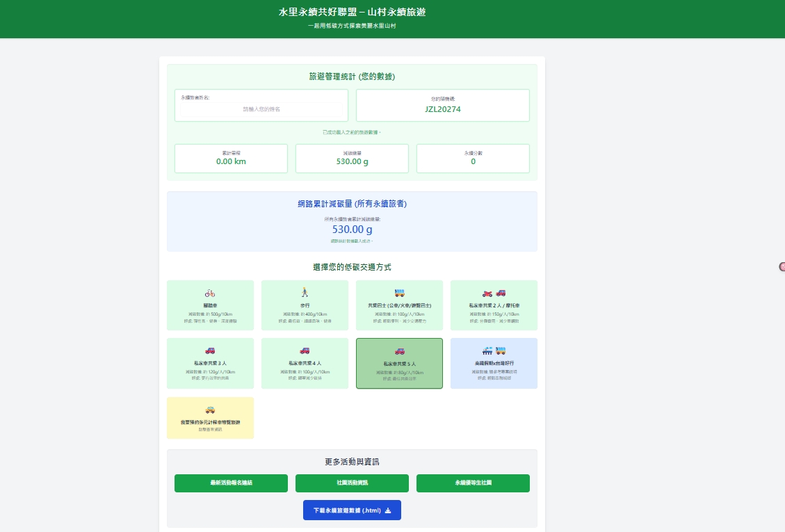785x532 pixels.
Task: Focus the traveler name input field
Action: click(x=261, y=109)
